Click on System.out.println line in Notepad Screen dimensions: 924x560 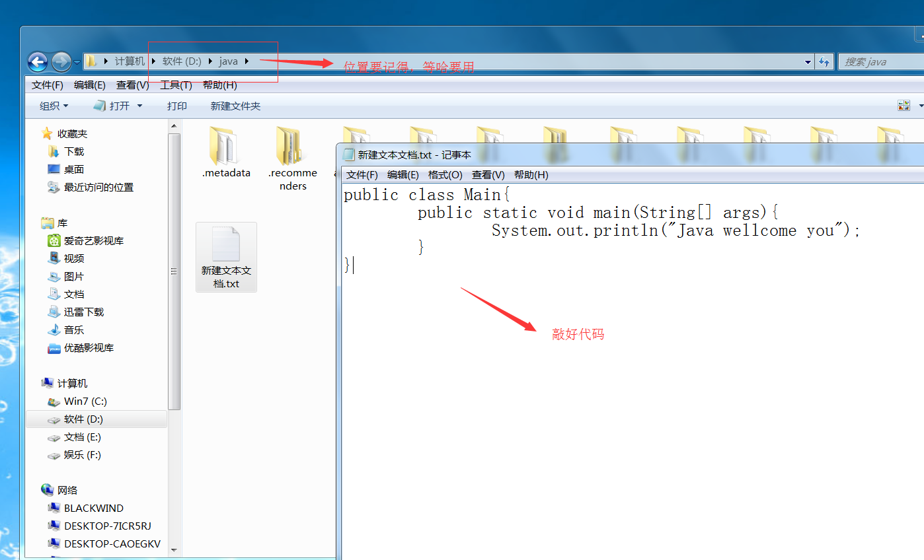coord(676,230)
